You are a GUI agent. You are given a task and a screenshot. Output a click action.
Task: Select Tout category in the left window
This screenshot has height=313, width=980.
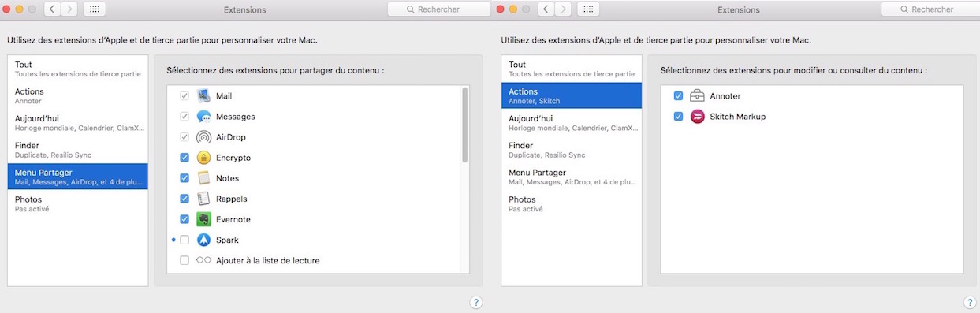tap(78, 69)
